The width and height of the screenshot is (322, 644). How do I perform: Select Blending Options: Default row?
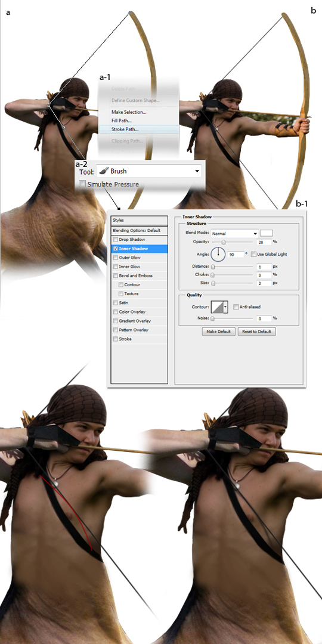[139, 230]
